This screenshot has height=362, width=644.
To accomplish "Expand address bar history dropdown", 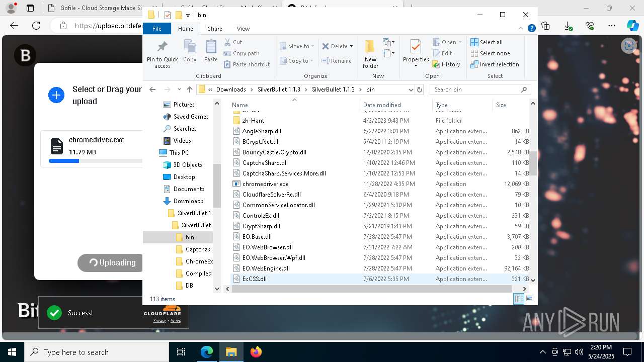I will point(411,89).
